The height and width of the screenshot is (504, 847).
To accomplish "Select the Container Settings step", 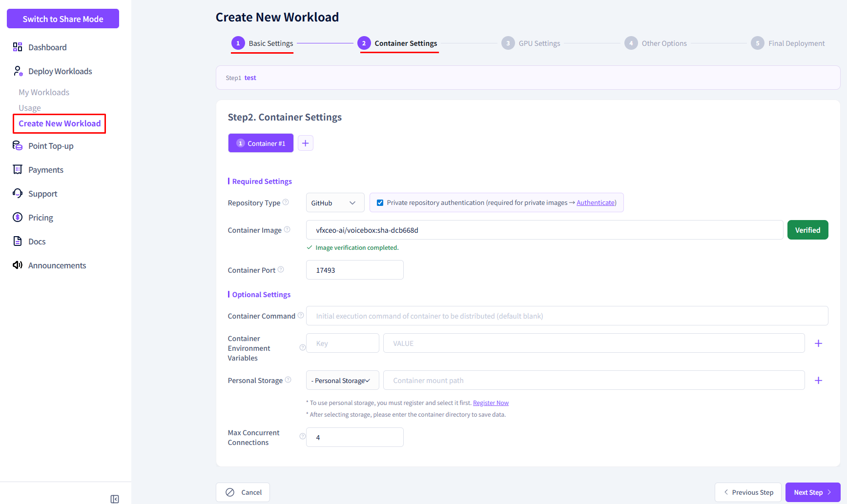I will tap(398, 43).
